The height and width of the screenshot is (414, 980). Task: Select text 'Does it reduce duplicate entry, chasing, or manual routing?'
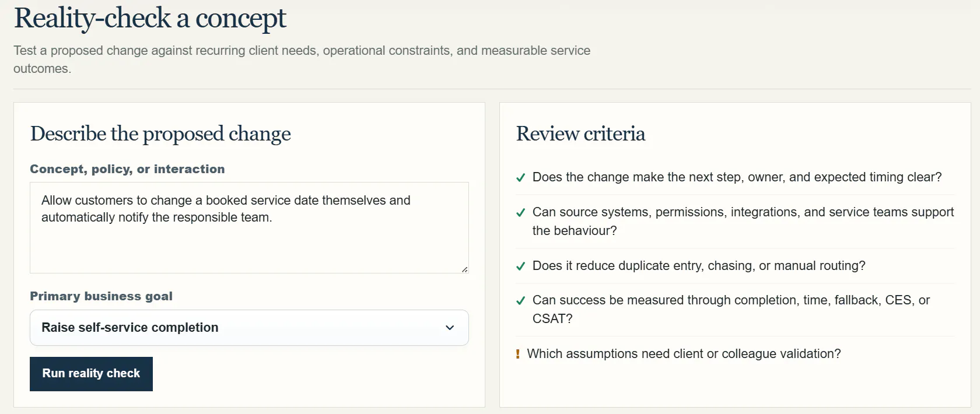(699, 266)
